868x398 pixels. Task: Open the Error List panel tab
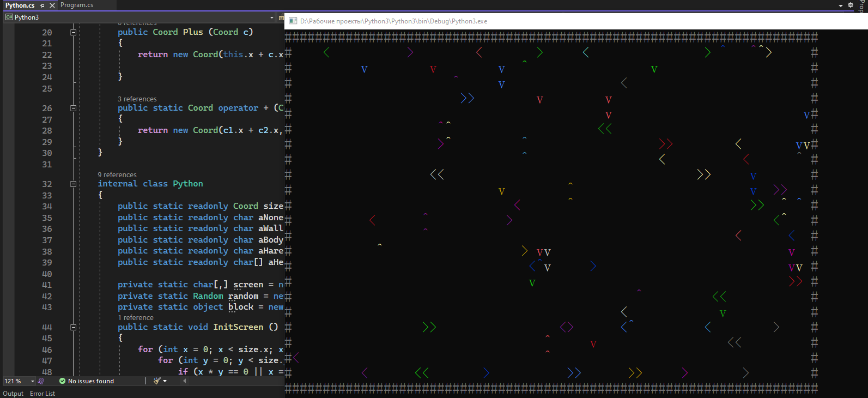[x=43, y=394]
